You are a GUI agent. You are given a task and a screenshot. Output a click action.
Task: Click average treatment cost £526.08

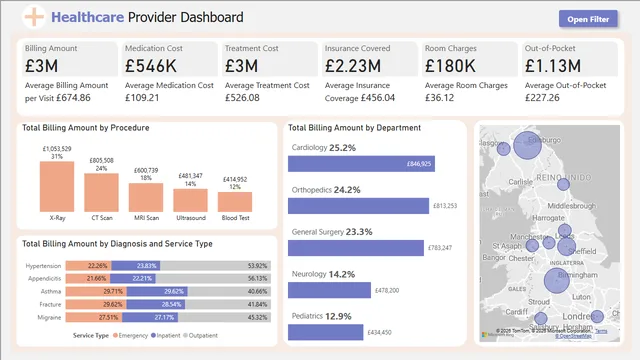[x=242, y=98]
